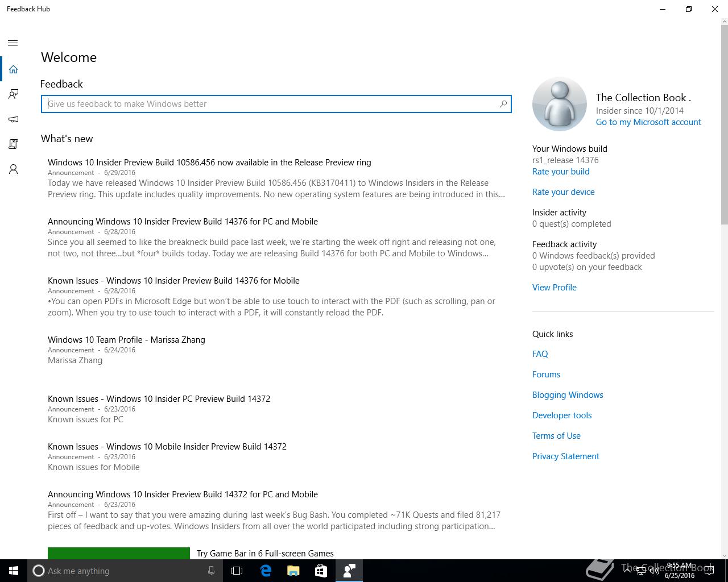Open Developer tools quick link
This screenshot has height=582, width=728.
tap(562, 415)
